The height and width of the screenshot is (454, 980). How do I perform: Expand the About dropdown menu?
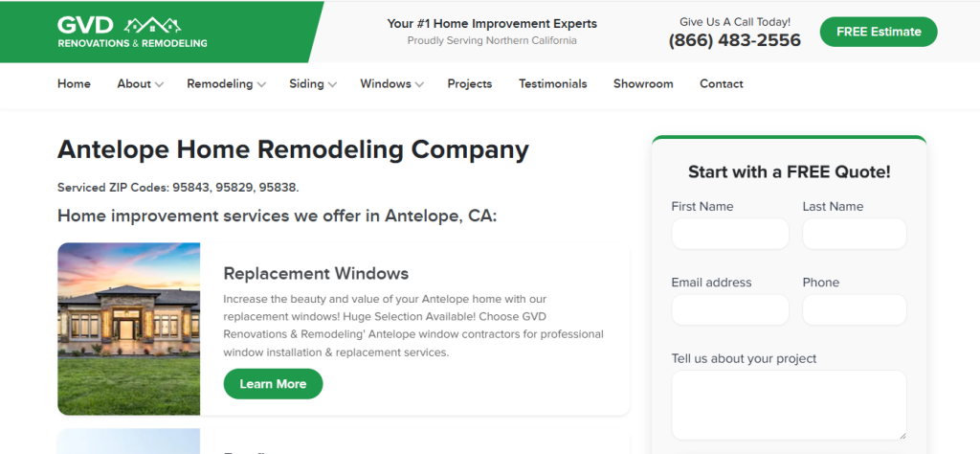[x=140, y=84]
